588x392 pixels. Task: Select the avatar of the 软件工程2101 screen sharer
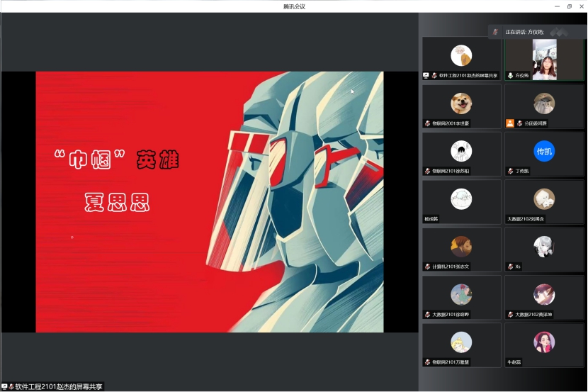pos(461,55)
